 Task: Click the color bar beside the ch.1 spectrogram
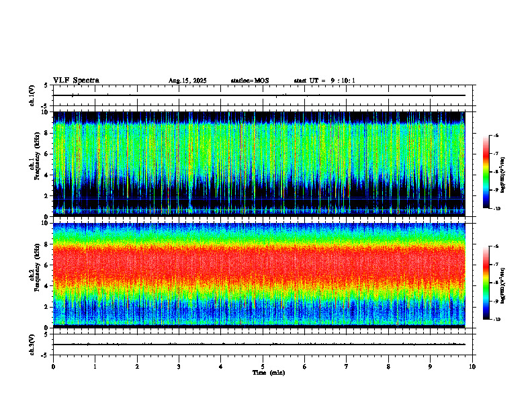[x=486, y=172]
